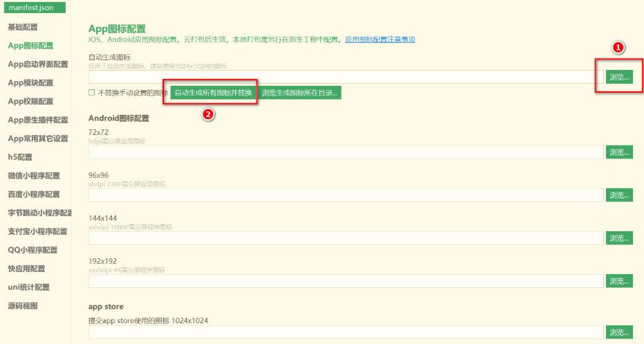Open 应用图标配置注意事项 link
644x344 pixels.
[x=380, y=39]
